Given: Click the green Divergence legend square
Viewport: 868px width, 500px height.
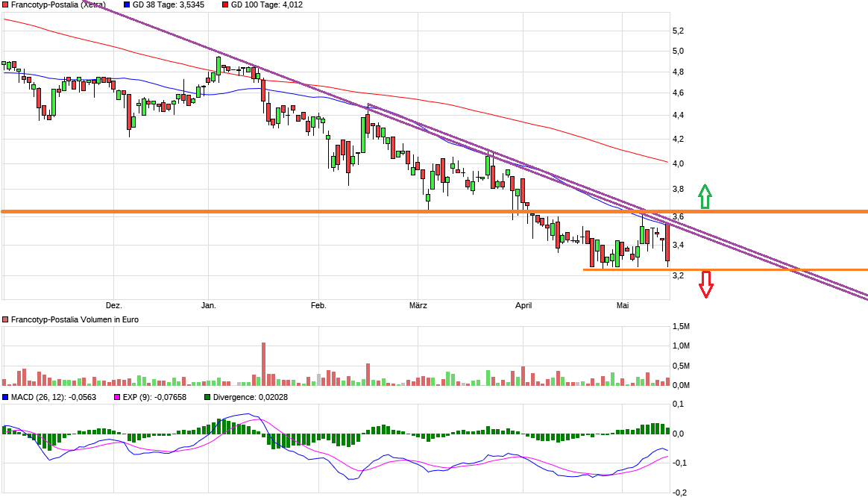Looking at the screenshot, I should [207, 397].
